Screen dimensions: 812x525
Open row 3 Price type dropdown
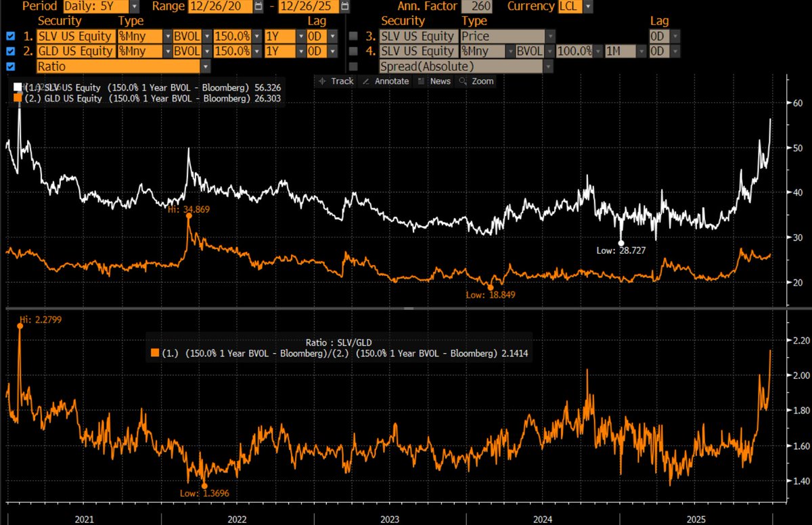click(550, 37)
